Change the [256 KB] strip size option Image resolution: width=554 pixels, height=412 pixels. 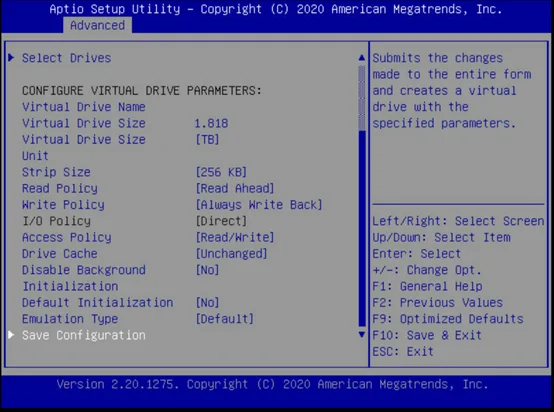(x=221, y=172)
